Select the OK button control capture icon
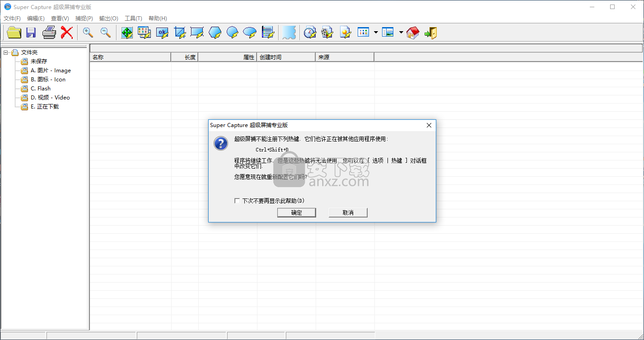Screen dimensions: 644x340 coord(162,33)
